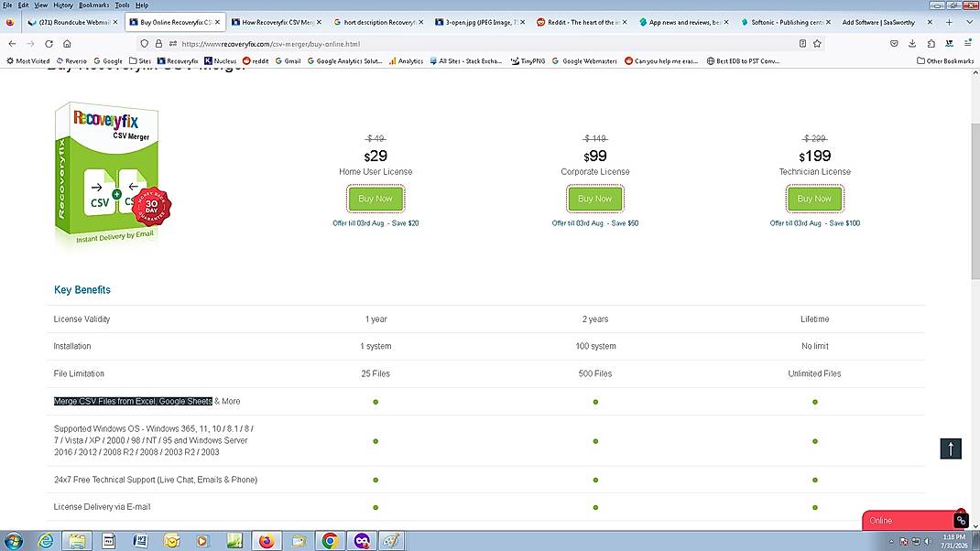
Task: Go back using the browser back arrow
Action: coord(12,44)
